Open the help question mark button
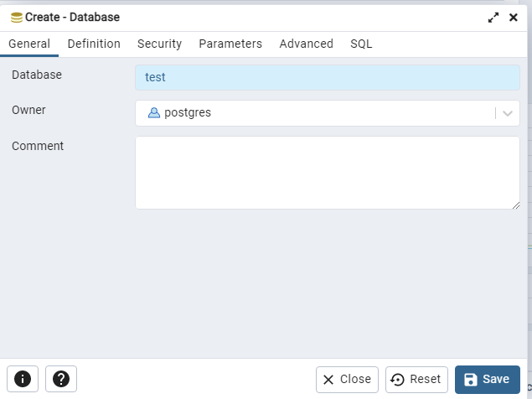Screen dimensions: 532x399 [61, 379]
